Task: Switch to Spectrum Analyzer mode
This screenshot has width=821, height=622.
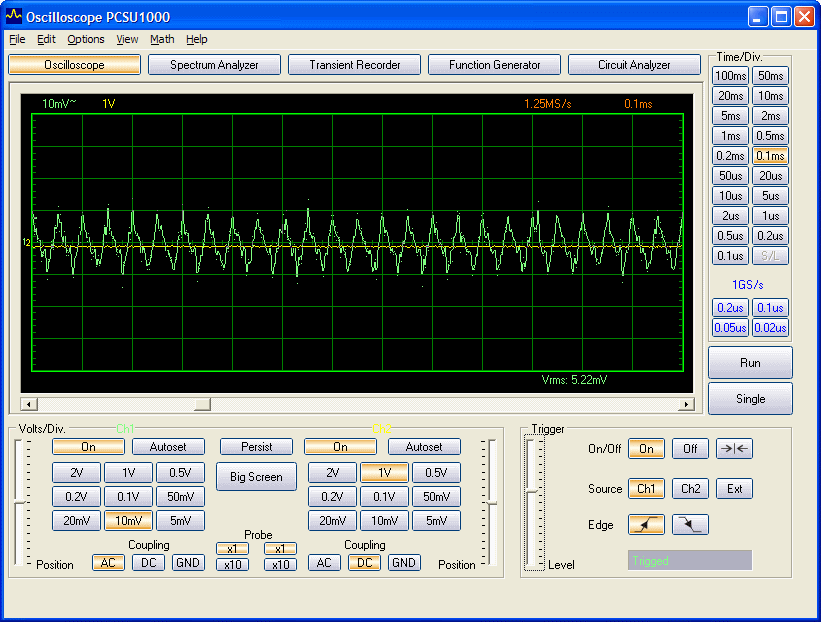Action: (x=214, y=65)
